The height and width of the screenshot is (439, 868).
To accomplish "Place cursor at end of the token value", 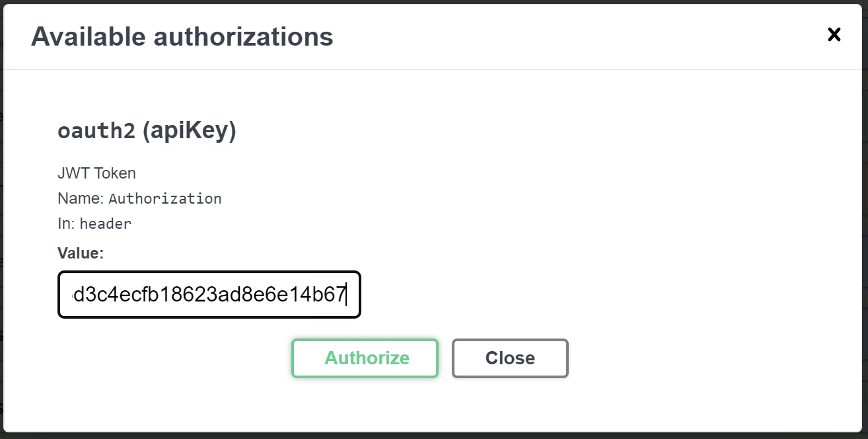I will [x=348, y=295].
